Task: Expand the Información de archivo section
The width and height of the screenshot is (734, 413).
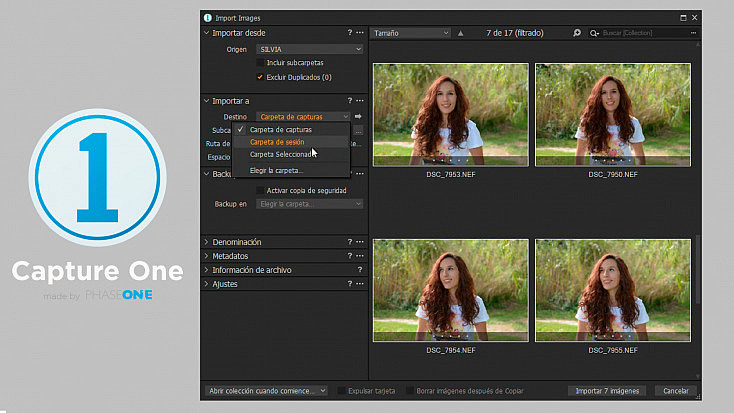Action: pos(206,270)
